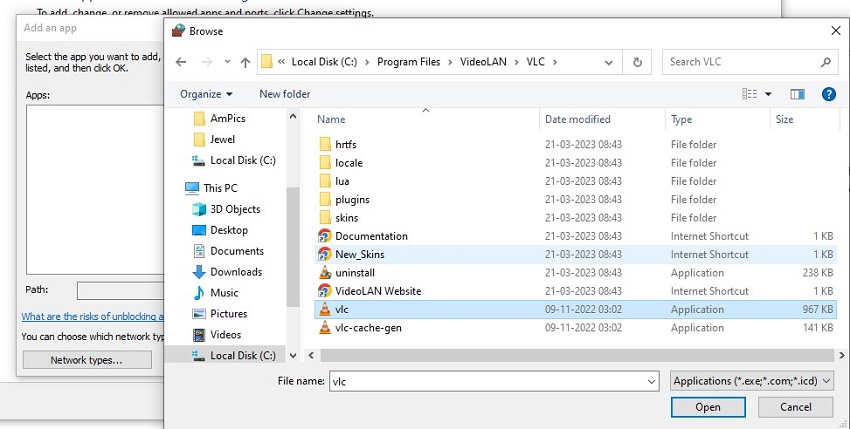Click New folder in toolbar

point(285,94)
